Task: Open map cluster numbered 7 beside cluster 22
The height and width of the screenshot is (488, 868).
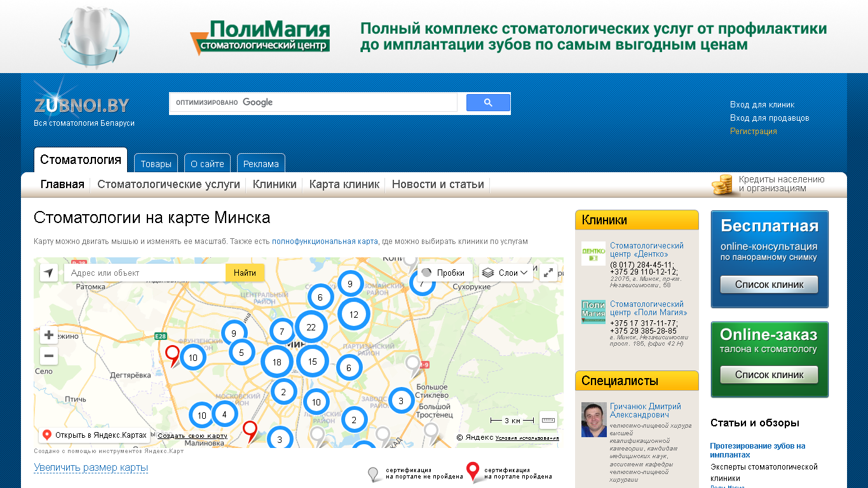Action: pos(282,332)
